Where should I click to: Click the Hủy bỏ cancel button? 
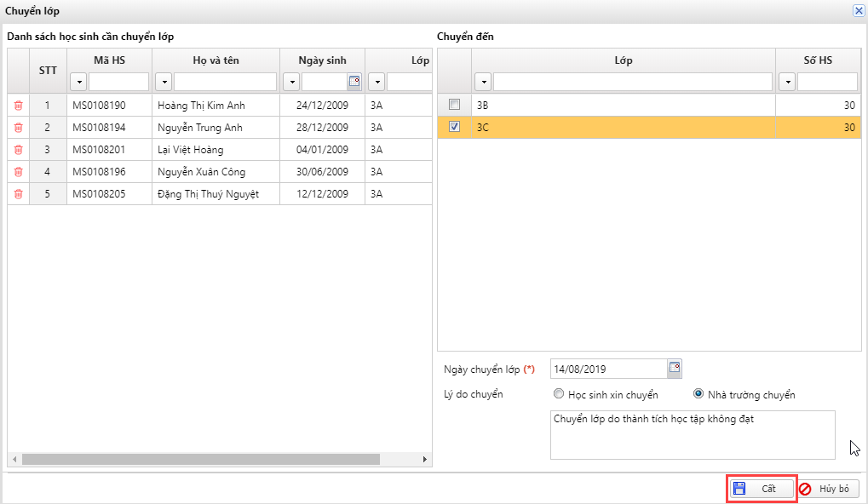click(x=829, y=489)
